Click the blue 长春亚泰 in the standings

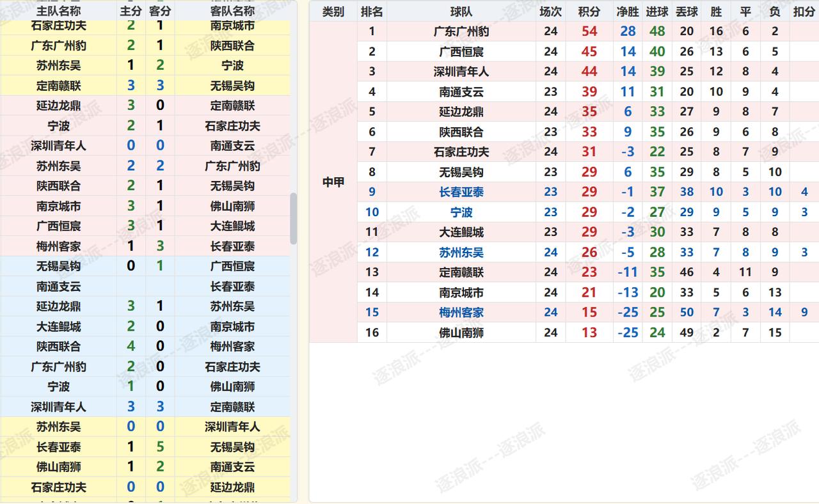pyautogui.click(x=461, y=193)
